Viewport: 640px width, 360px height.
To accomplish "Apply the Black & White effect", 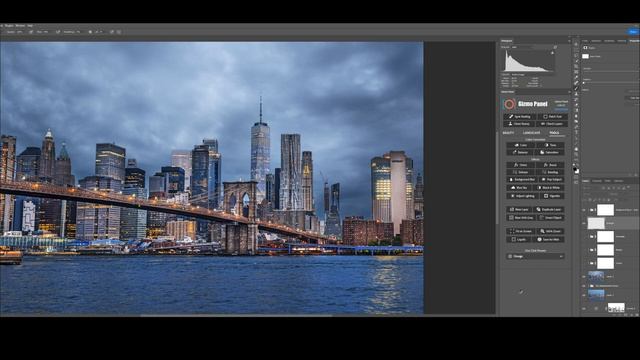I will [550, 188].
